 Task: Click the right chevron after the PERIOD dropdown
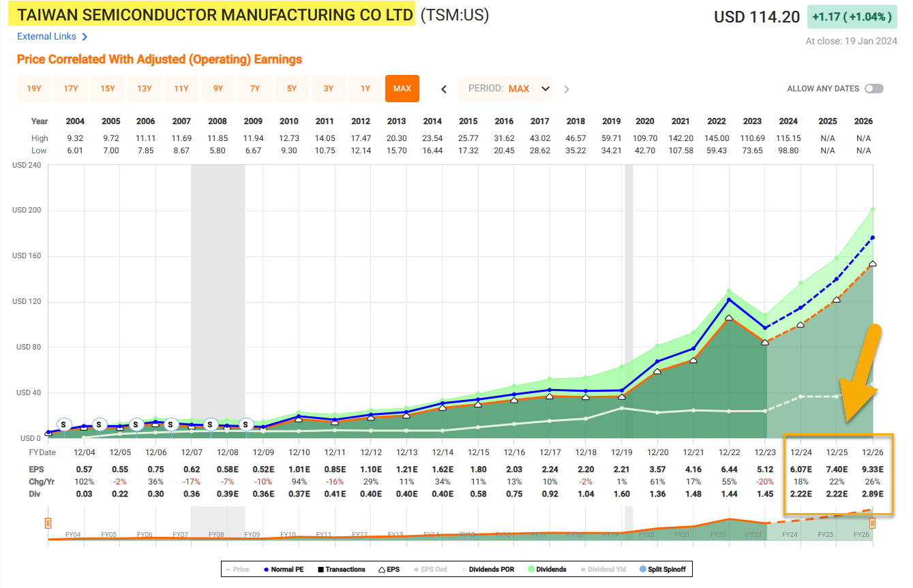coord(567,89)
